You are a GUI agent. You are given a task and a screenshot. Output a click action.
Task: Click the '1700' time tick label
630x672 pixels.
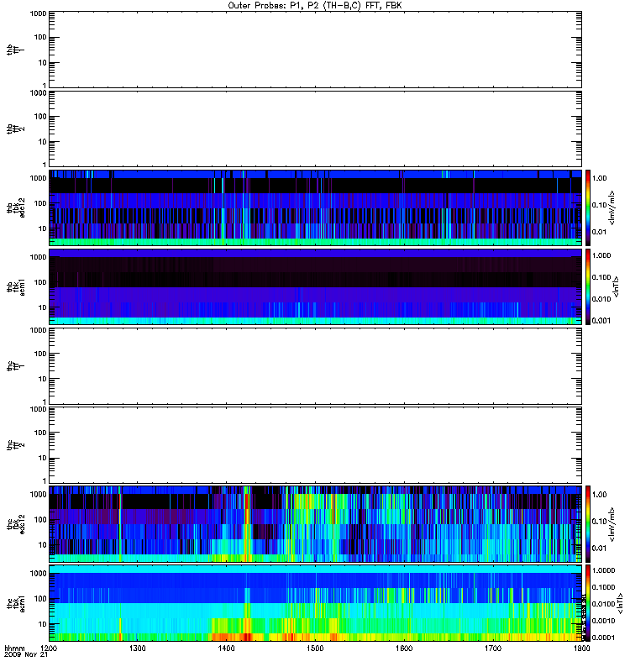coord(493,648)
